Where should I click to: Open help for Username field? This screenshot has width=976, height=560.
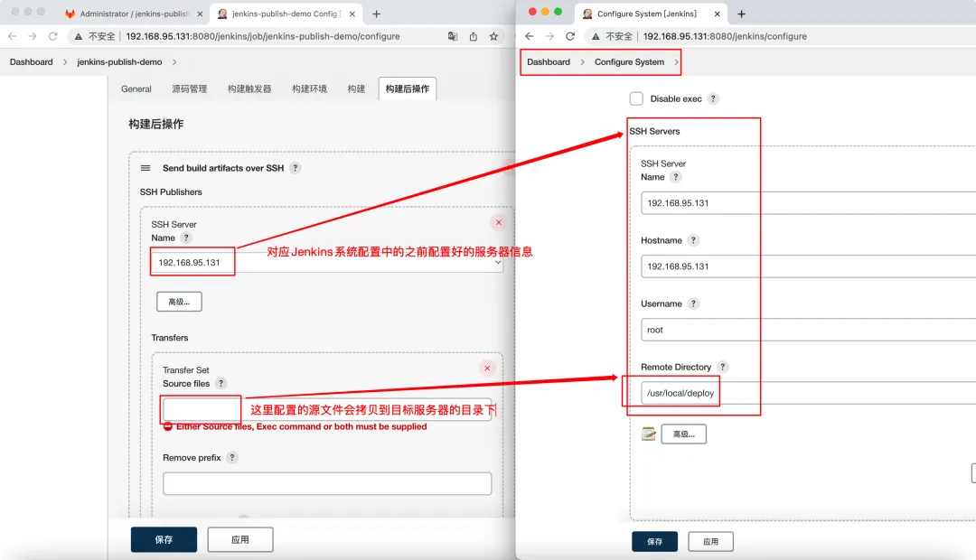point(693,303)
